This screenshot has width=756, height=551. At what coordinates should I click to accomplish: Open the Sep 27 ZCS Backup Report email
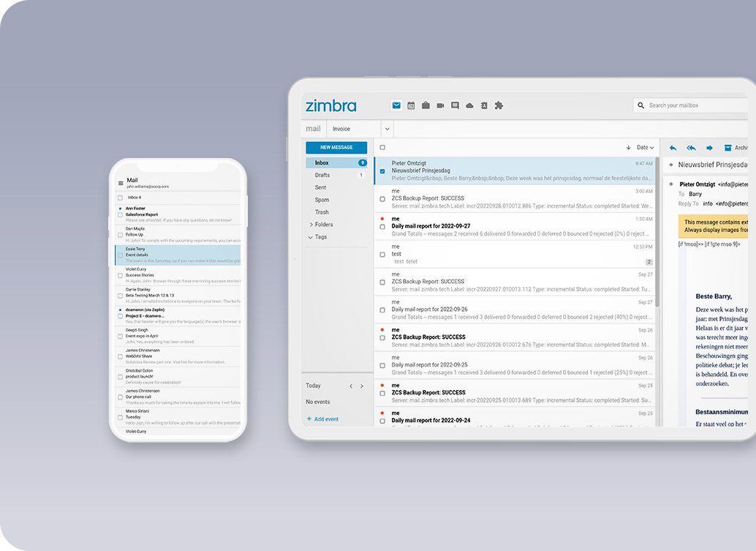(x=515, y=282)
